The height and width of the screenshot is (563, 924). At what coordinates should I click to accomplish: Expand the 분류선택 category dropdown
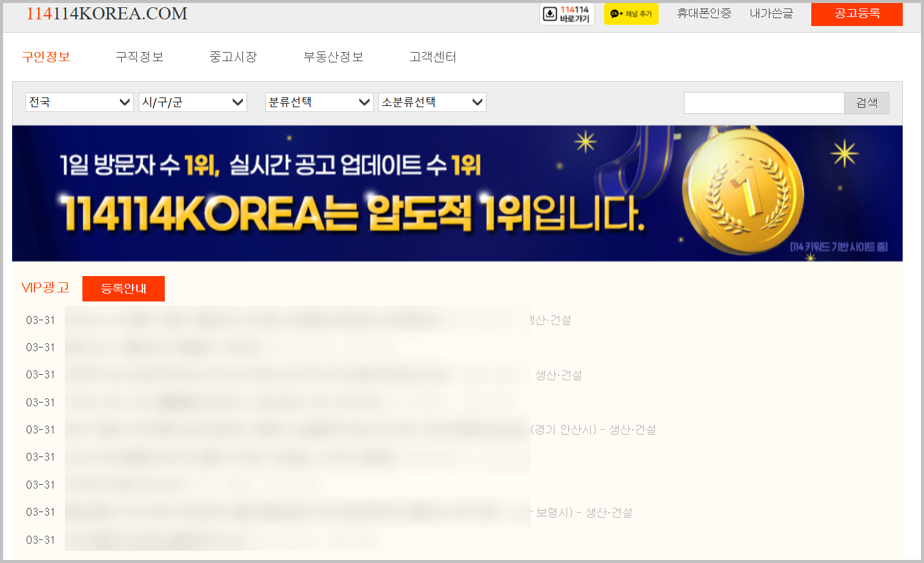coord(319,102)
